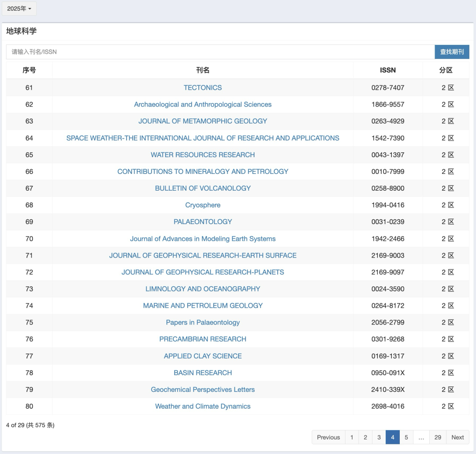Select ISSN 0278-7407 cell
This screenshot has height=454, width=476.
click(388, 88)
